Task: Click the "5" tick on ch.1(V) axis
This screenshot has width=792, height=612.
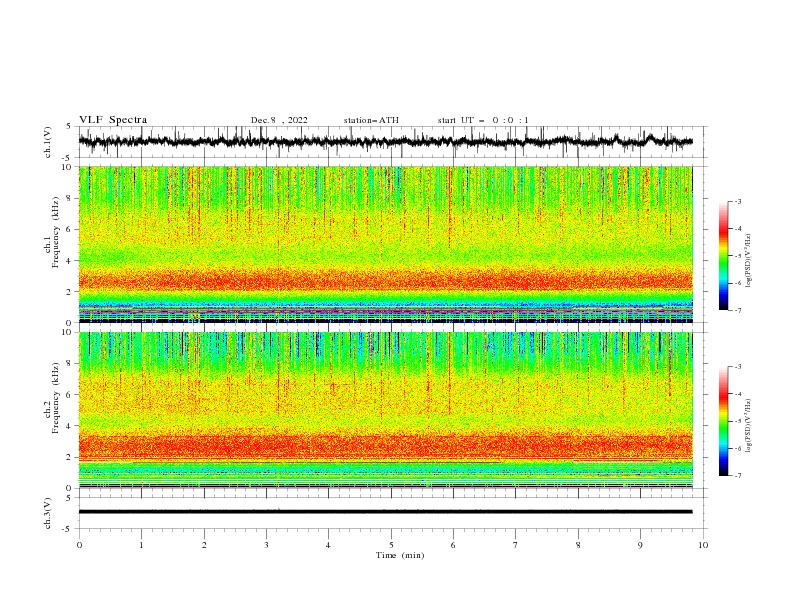Action: point(69,127)
